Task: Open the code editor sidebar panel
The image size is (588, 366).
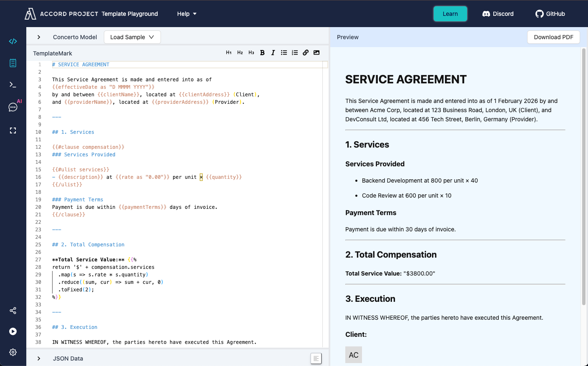Action: point(13,41)
